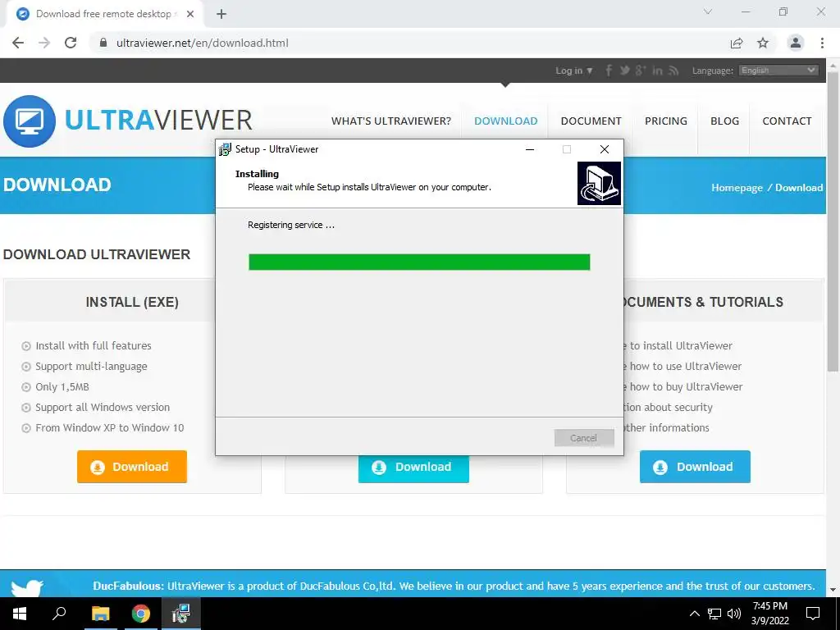Image resolution: width=840 pixels, height=630 pixels.
Task: Click 'From Window XP to Window 10'
Action: pos(109,427)
